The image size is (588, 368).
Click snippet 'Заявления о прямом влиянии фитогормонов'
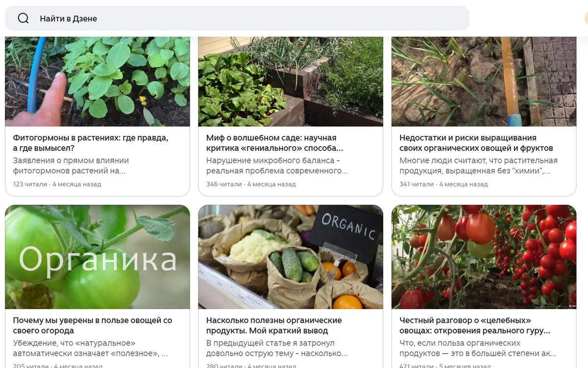[x=71, y=166]
